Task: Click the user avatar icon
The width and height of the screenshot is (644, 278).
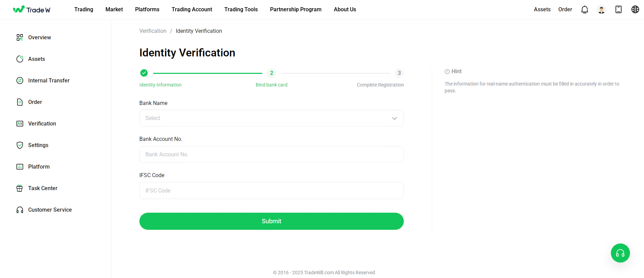Action: [601, 10]
